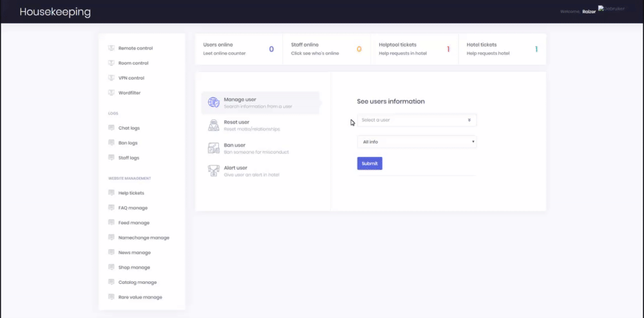This screenshot has height=318, width=644.
Task: Click the Helptool tickets card
Action: click(414, 49)
